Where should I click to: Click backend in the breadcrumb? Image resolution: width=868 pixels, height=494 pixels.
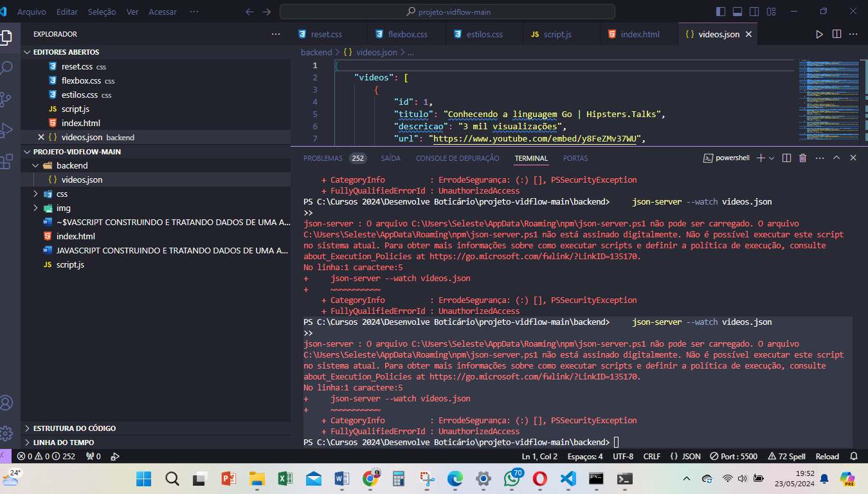point(316,52)
